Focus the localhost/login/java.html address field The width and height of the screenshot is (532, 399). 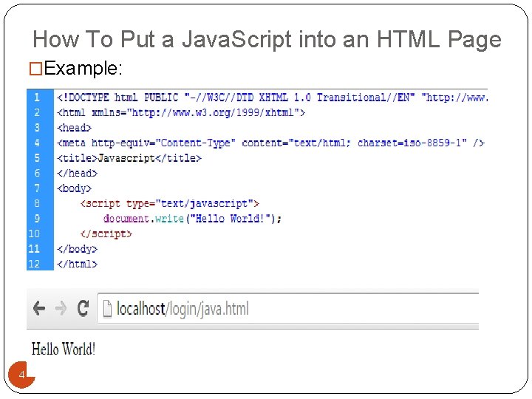288,308
